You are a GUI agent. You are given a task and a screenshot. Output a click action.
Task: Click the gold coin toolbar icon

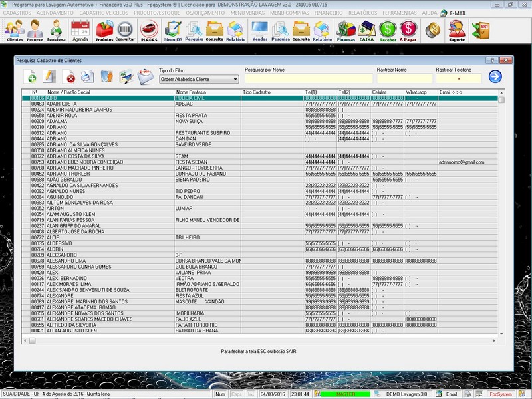pos(433,30)
